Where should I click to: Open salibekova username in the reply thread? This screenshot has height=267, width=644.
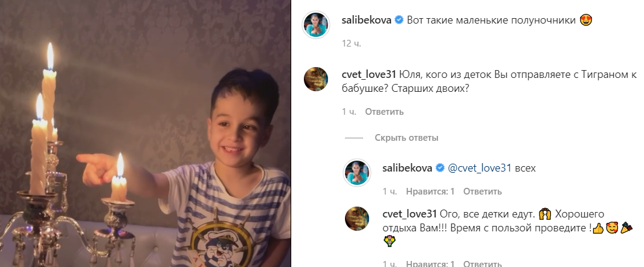point(407,168)
